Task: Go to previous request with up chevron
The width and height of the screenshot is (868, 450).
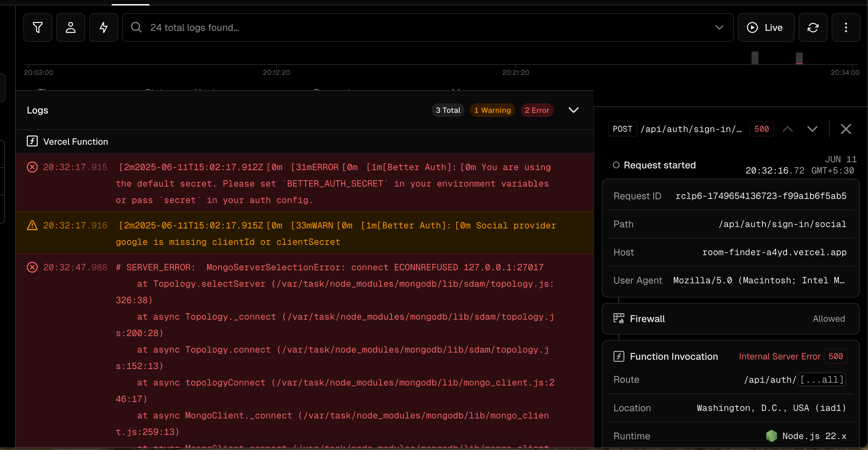Action: point(788,129)
